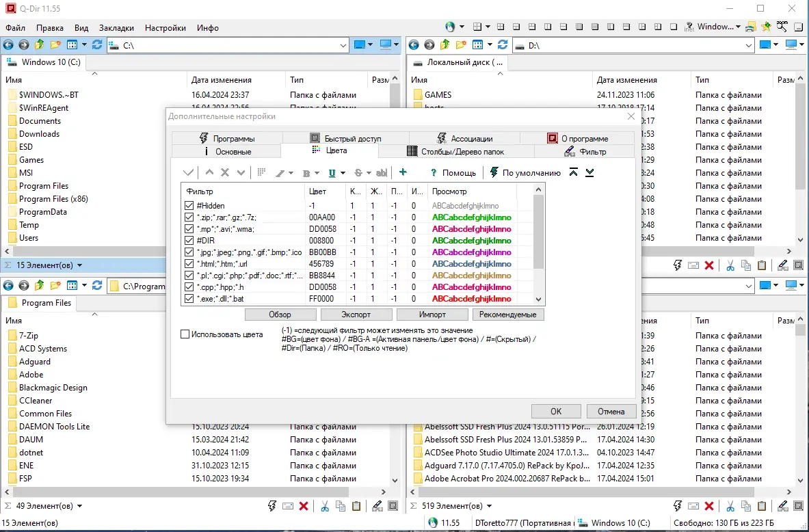809x532 pixels.
Task: Confirm the settings with OK
Action: (x=556, y=411)
